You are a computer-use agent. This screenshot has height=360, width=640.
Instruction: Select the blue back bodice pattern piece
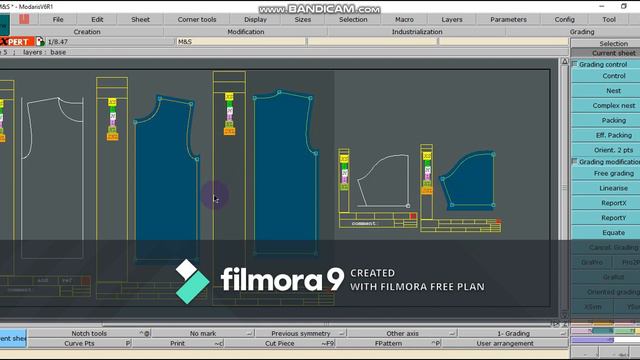[x=285, y=173]
